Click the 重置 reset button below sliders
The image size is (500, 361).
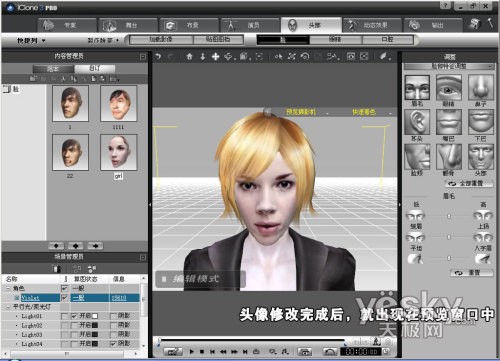pos(471,273)
